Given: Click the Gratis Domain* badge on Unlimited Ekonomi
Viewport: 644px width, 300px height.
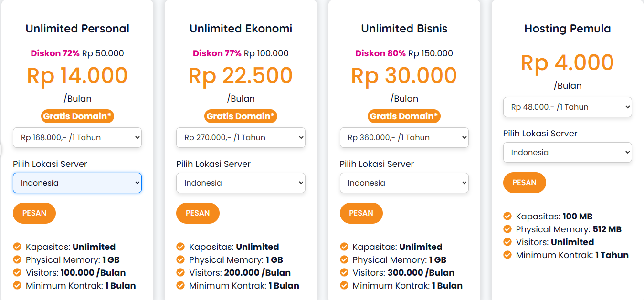Looking at the screenshot, I should tap(241, 116).
